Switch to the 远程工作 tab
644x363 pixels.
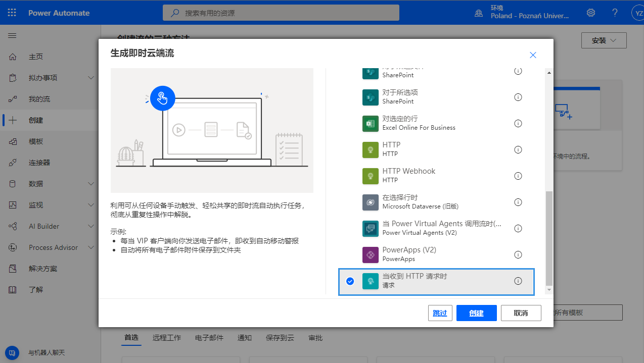point(167,338)
